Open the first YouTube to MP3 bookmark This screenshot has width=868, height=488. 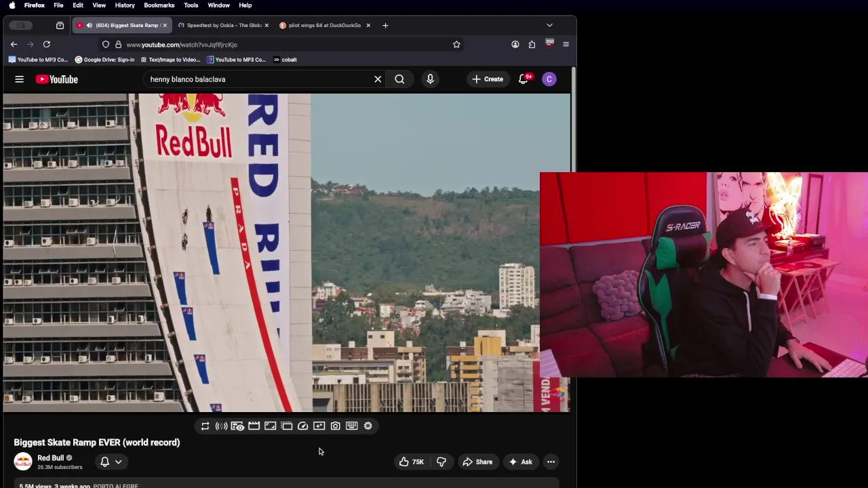pyautogui.click(x=39, y=60)
